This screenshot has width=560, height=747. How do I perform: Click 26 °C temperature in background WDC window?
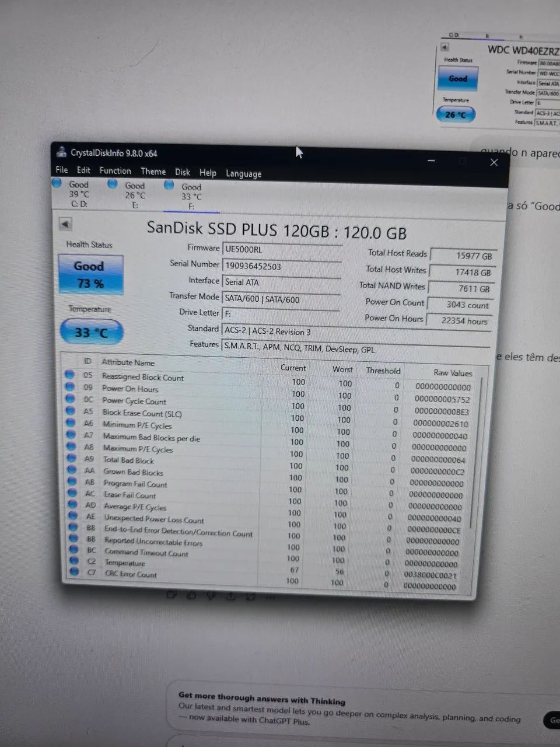pos(456,114)
